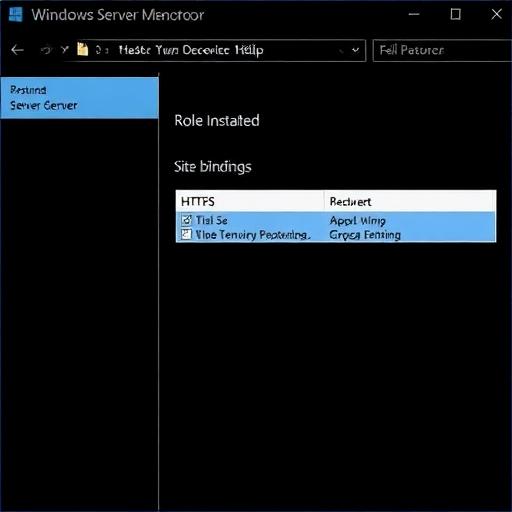512x512 pixels.
Task: Maximize the Windows Server window
Action: [x=456, y=14]
